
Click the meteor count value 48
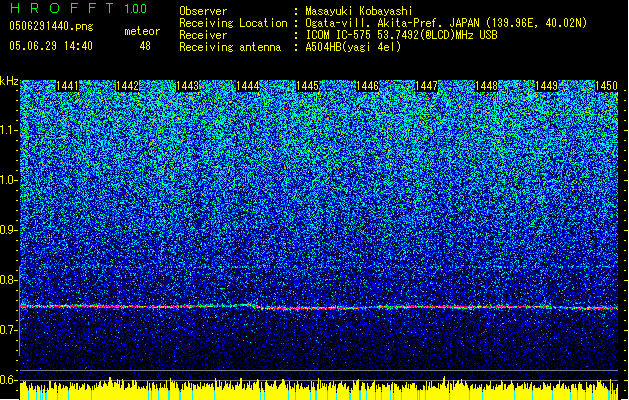click(145, 46)
